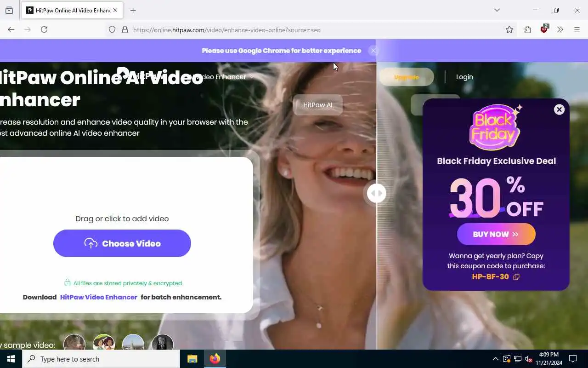Screen dimensions: 588x368
Task: Switch to the HitPaw Online AI Video Enhancer tab
Action: [x=72, y=10]
